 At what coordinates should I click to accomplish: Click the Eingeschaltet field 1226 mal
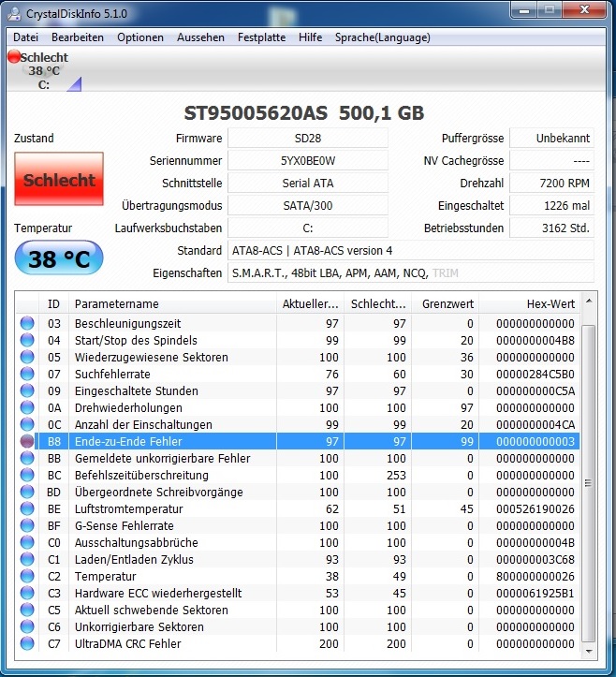pos(551,205)
